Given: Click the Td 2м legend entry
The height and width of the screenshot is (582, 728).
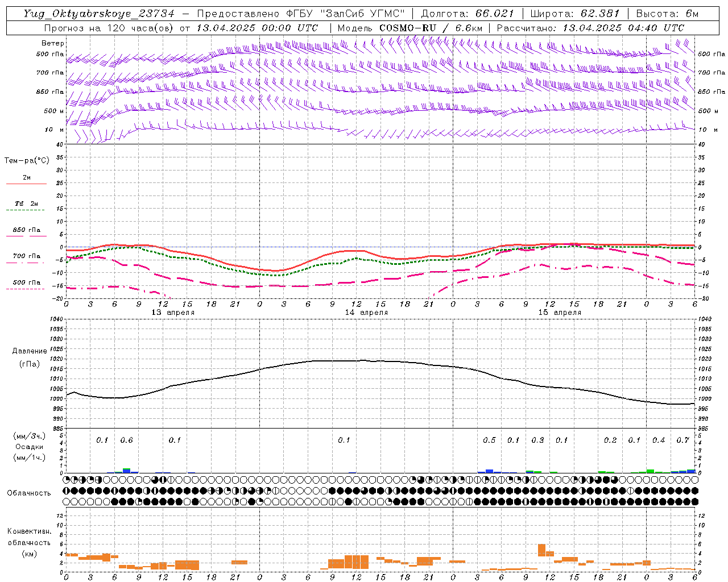Looking at the screenshot, I should pos(26,203).
